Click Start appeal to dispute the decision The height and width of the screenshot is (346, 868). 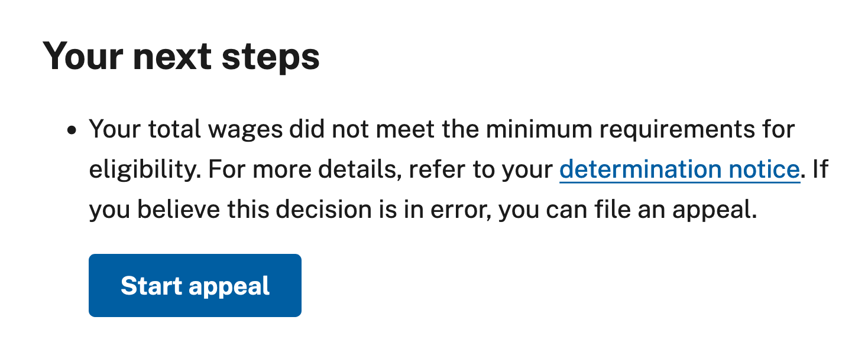click(195, 285)
